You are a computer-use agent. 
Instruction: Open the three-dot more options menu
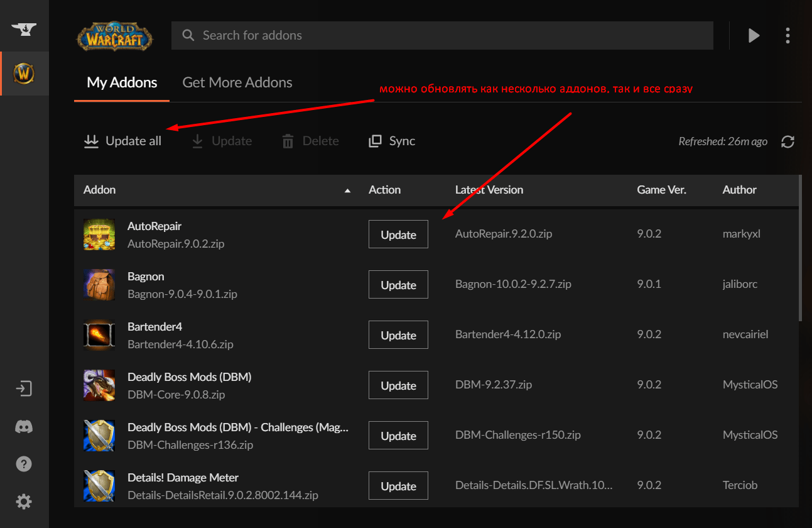tap(788, 35)
